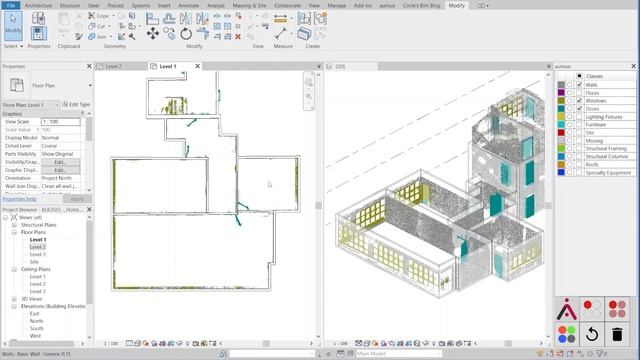
Task: Open the Architecture ribbon tab
Action: click(x=38, y=6)
